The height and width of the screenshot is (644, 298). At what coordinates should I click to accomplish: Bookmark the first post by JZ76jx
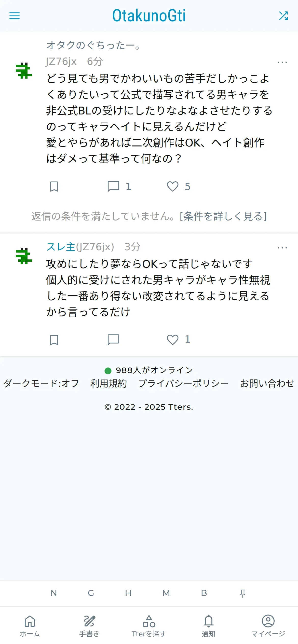(54, 186)
